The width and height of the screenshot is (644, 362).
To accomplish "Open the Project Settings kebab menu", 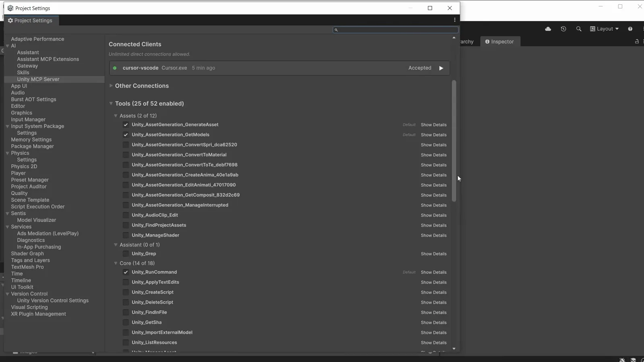I will [x=455, y=20].
